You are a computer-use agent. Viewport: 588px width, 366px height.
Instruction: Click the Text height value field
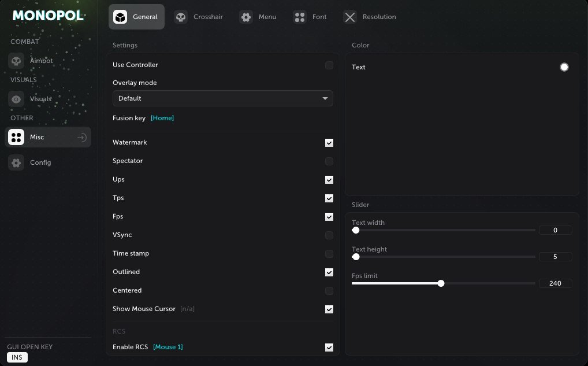[556, 257]
